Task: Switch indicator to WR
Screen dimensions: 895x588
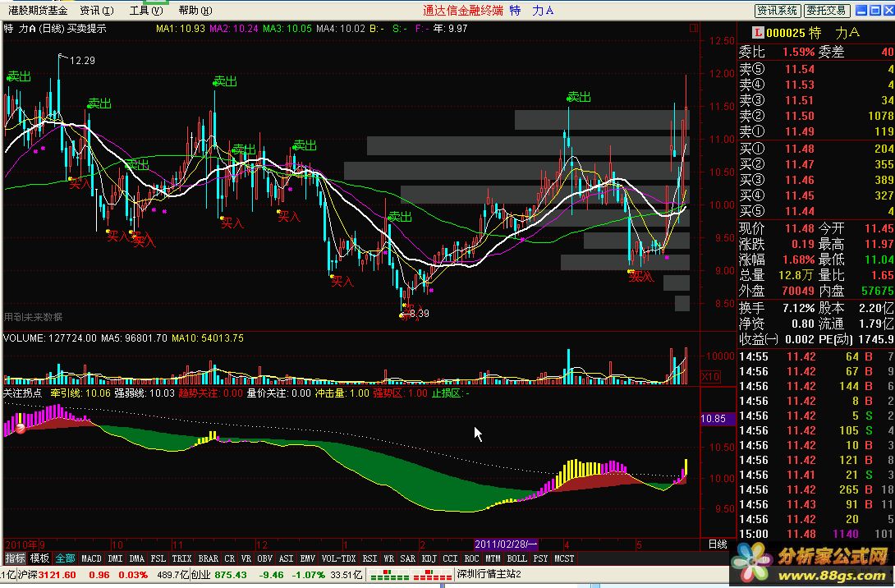Action: [x=388, y=558]
